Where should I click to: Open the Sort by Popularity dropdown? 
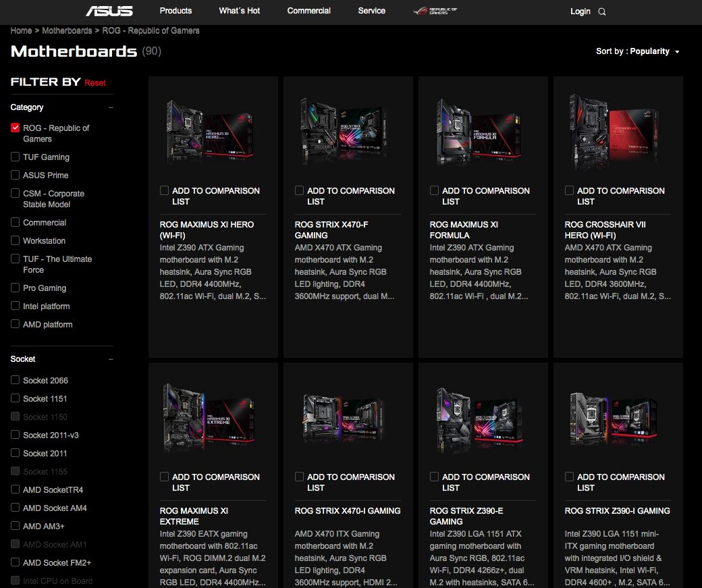(x=637, y=51)
